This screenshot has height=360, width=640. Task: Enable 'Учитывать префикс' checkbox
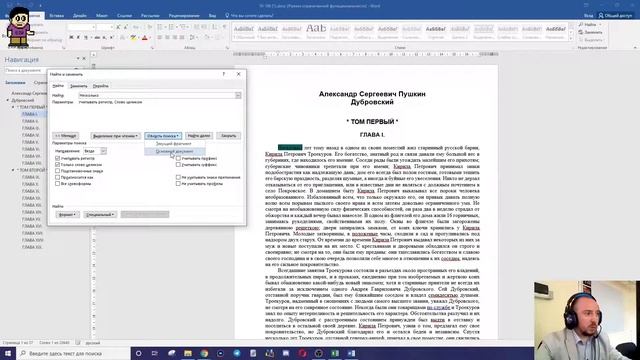point(178,158)
